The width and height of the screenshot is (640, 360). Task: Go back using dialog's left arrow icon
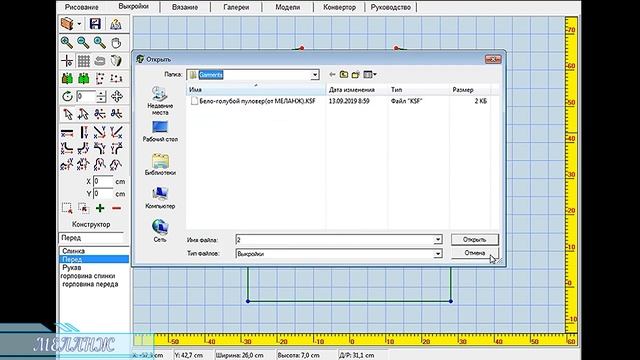[x=332, y=74]
